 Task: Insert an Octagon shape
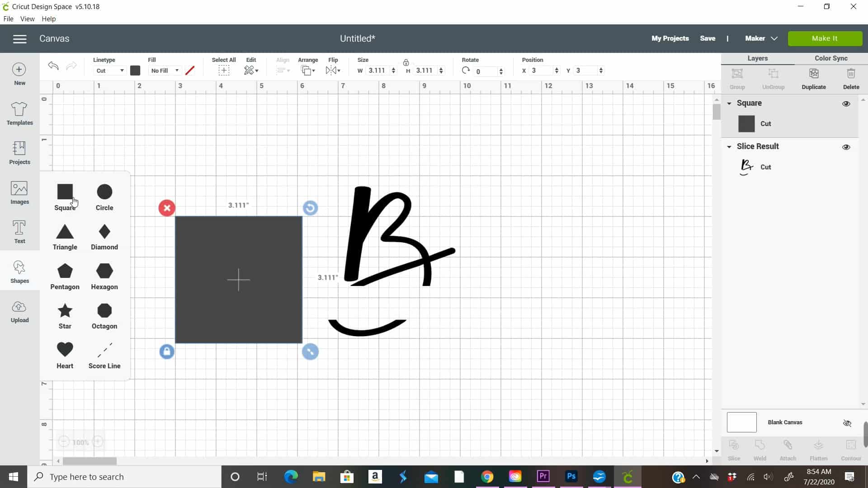point(104,316)
